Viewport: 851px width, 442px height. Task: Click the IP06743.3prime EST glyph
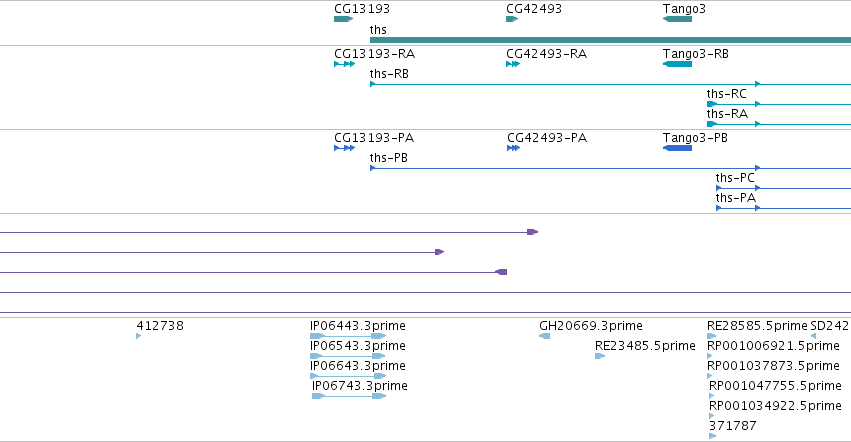(349, 396)
